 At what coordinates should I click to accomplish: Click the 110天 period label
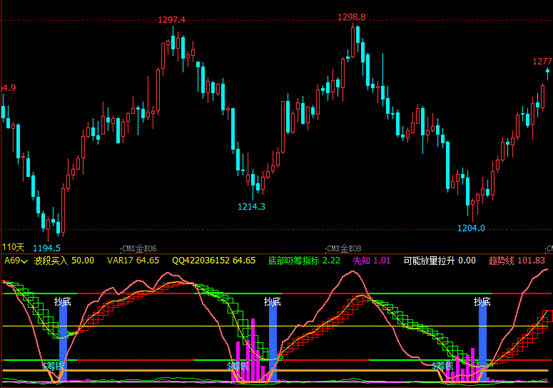[13, 247]
